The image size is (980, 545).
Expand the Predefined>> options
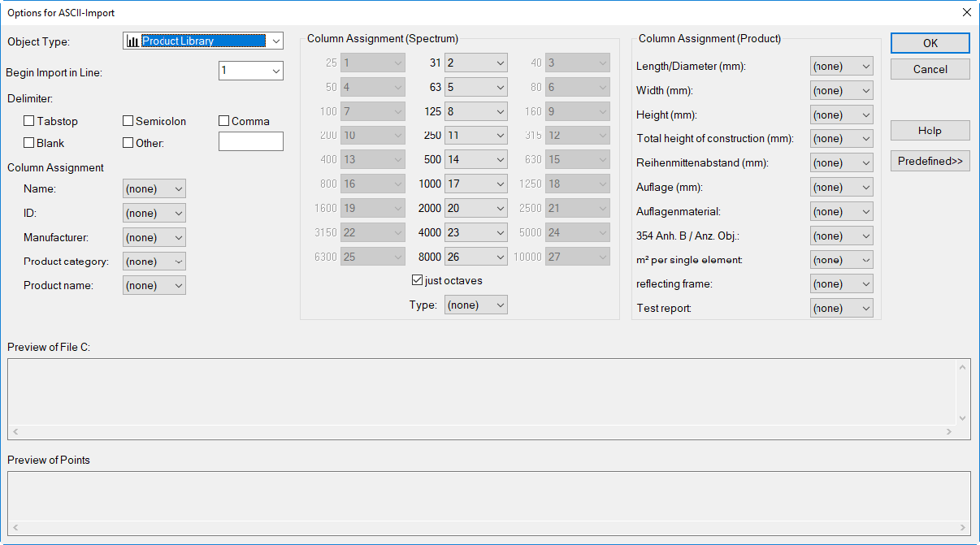[x=930, y=161]
